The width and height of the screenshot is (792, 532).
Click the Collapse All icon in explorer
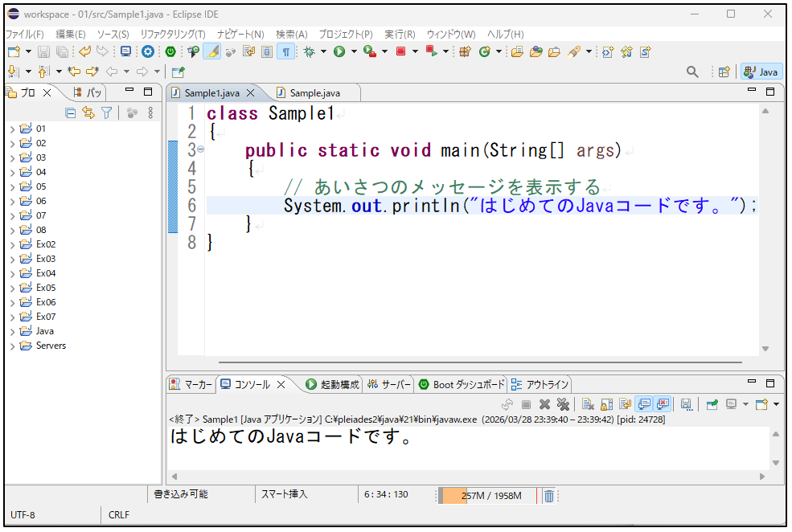(x=71, y=113)
